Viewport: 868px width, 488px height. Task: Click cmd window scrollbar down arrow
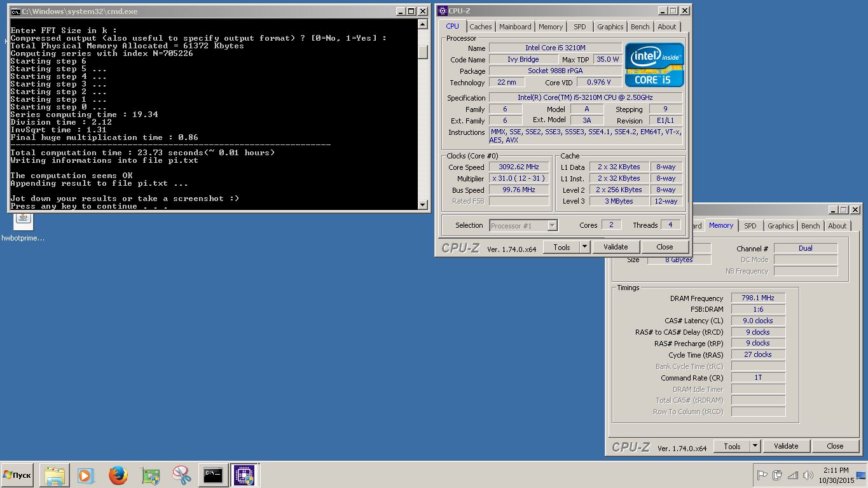[423, 204]
